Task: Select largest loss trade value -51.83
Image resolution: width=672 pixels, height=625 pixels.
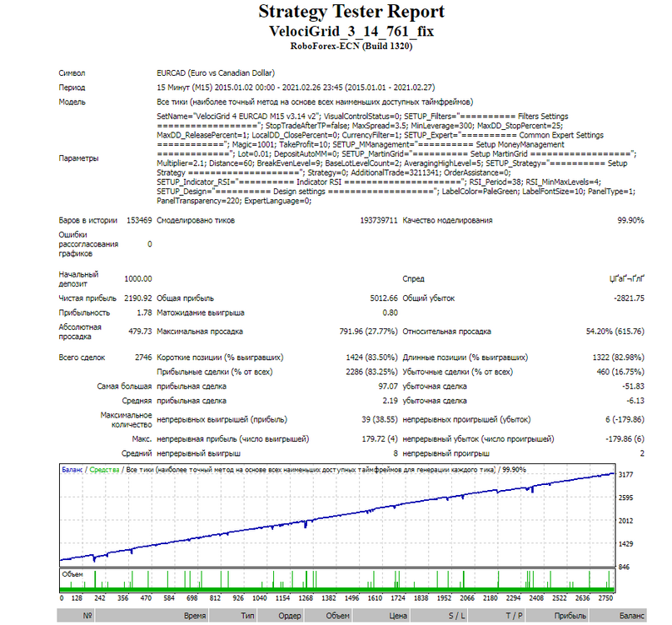Action: click(x=633, y=387)
